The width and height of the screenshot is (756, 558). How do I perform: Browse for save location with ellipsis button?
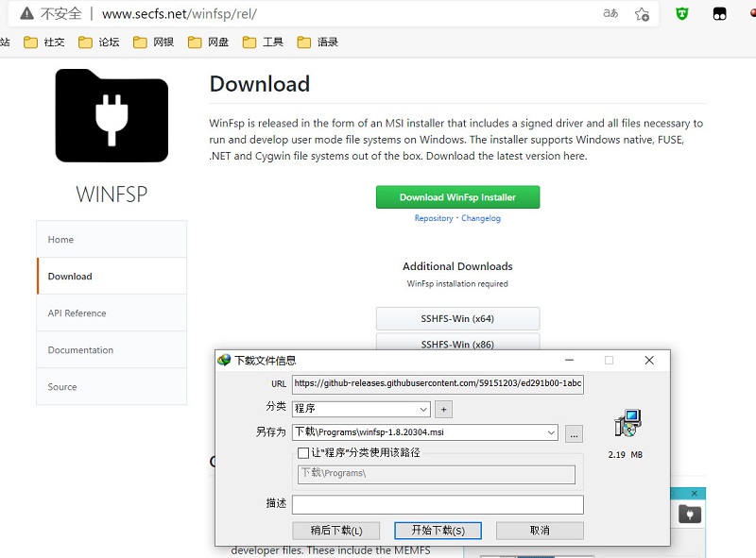pos(574,433)
